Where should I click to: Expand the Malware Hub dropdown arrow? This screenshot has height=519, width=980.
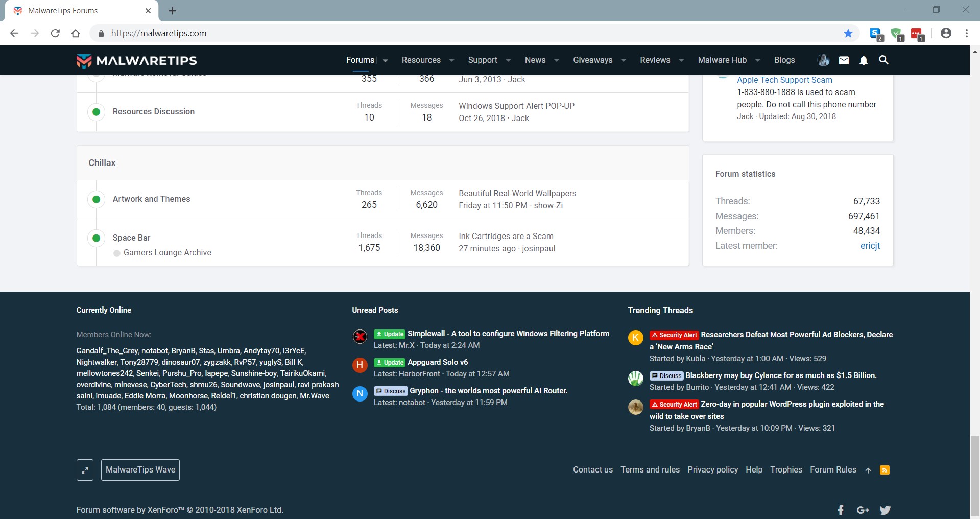pyautogui.click(x=758, y=60)
